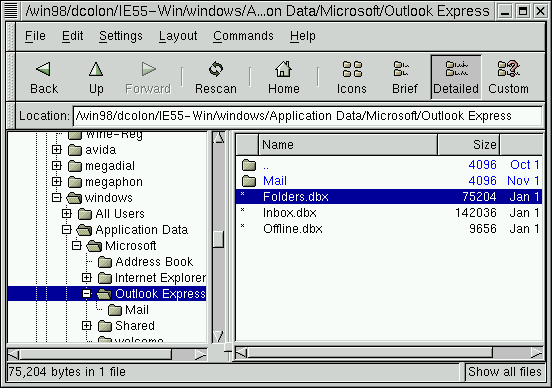Click into the Location path field
Image resolution: width=552 pixels, height=388 pixels.
pos(307,116)
